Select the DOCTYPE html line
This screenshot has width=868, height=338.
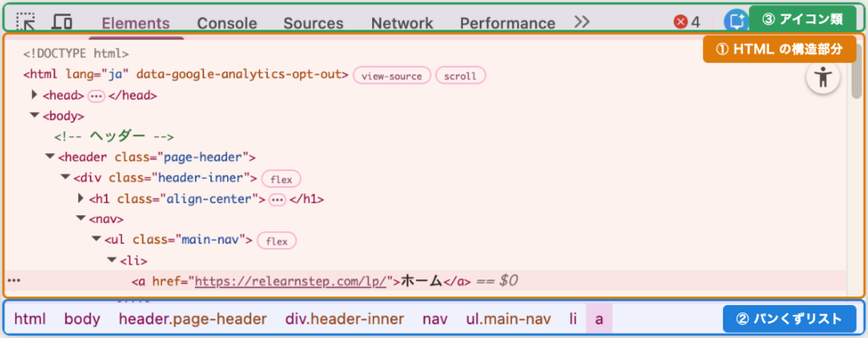(x=75, y=53)
